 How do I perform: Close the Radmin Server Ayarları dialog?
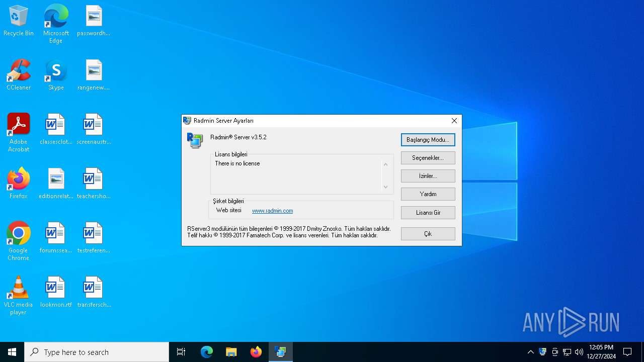454,121
